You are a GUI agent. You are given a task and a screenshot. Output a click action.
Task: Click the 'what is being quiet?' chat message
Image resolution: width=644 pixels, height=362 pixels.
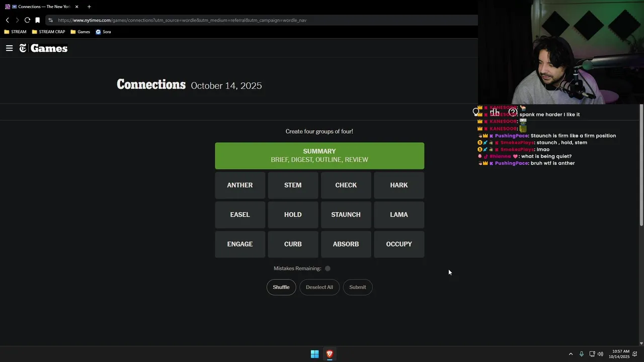tap(546, 156)
